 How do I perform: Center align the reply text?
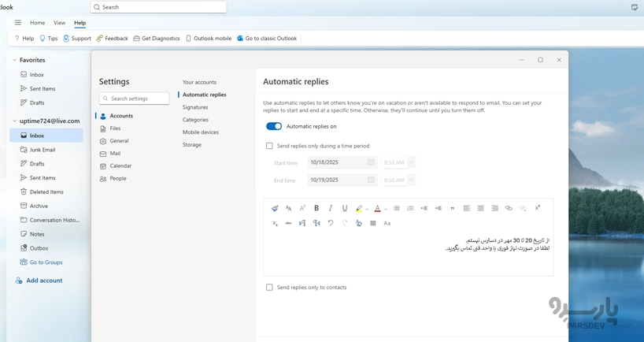coord(481,208)
